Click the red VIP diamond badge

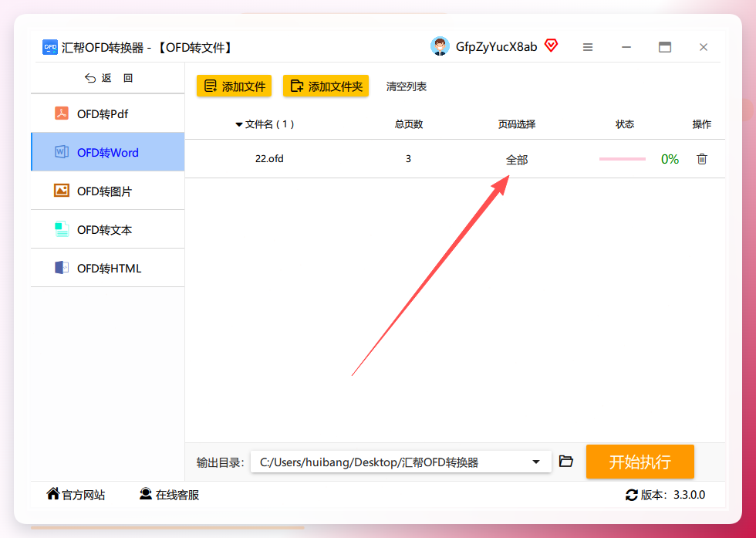pyautogui.click(x=551, y=46)
